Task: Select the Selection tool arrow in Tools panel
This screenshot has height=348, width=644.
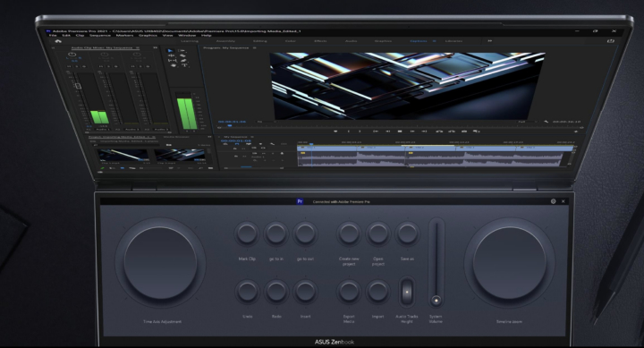Action: 171,50
